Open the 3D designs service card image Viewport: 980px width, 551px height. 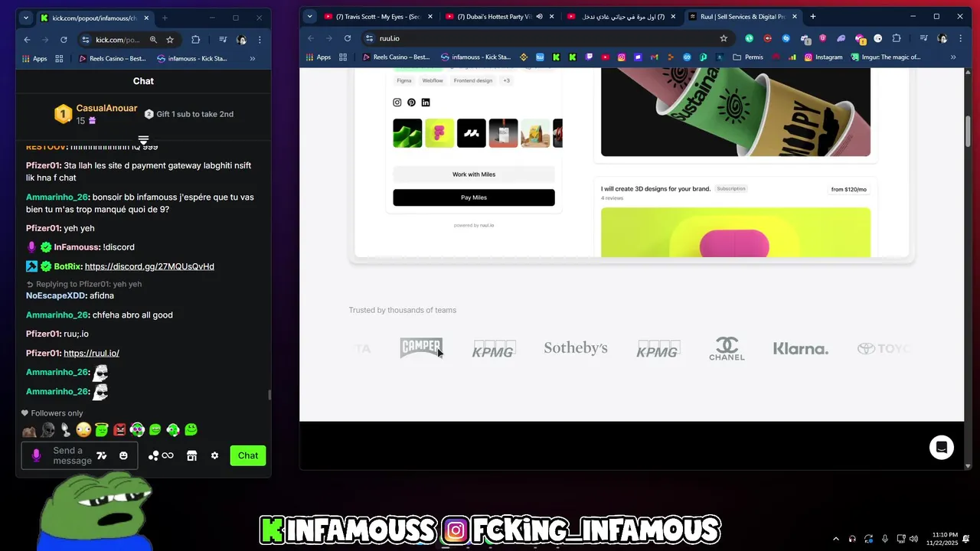click(x=736, y=232)
